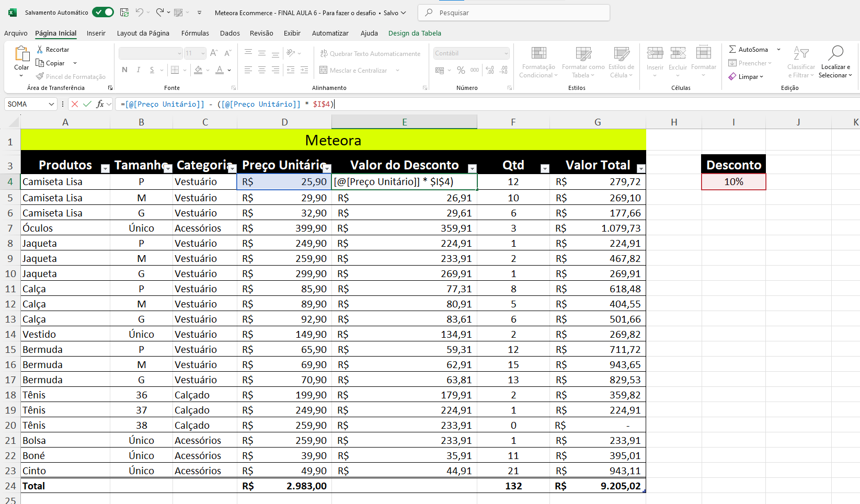Image resolution: width=860 pixels, height=504 pixels.
Task: Open Área de Transferência dialog launcher
Action: 110,88
